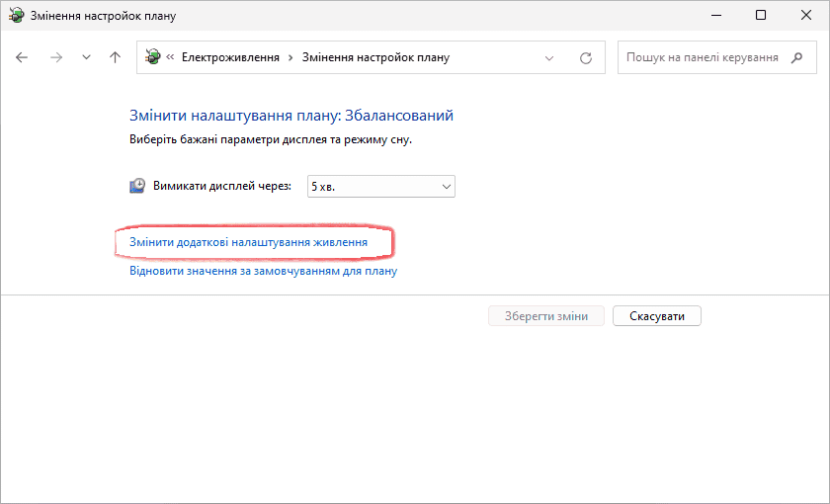Expand the arrow after Електроживлення breadcrumb
The image size is (830, 504).
(x=290, y=57)
